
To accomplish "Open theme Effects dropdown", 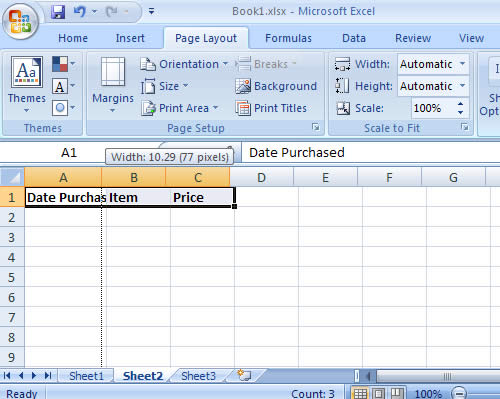I will coord(64,108).
